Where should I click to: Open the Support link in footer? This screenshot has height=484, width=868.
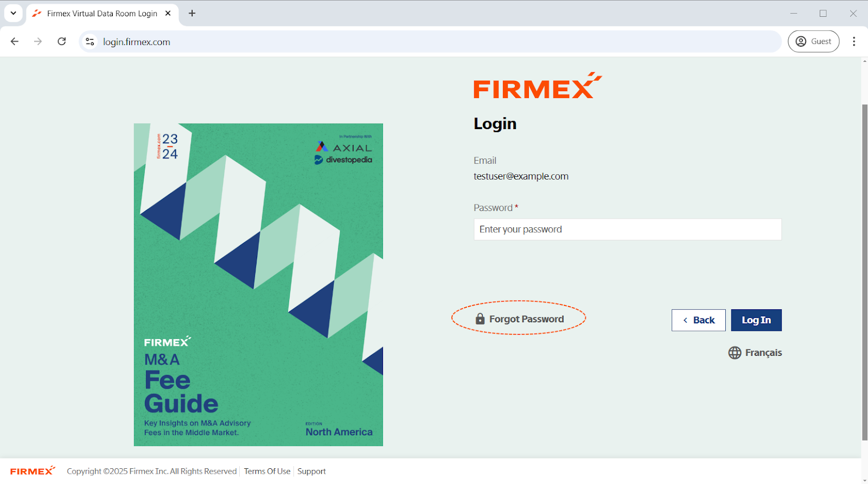click(311, 471)
